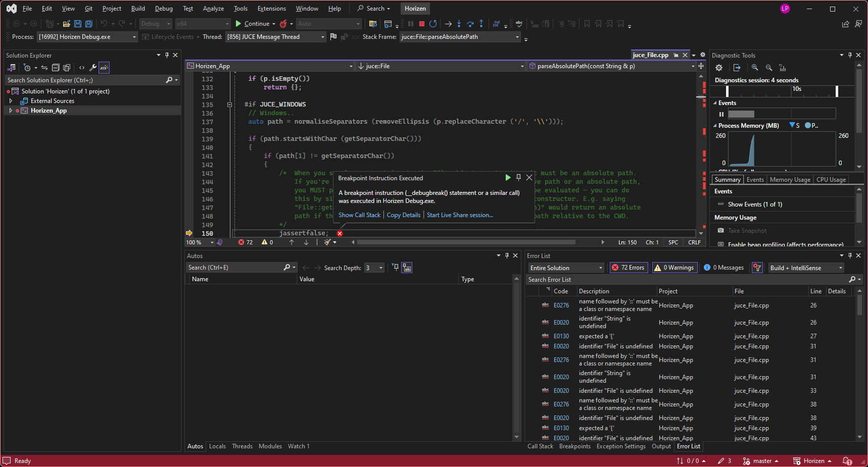Expand the External Sources node
Image resolution: width=868 pixels, height=467 pixels.
pos(11,101)
